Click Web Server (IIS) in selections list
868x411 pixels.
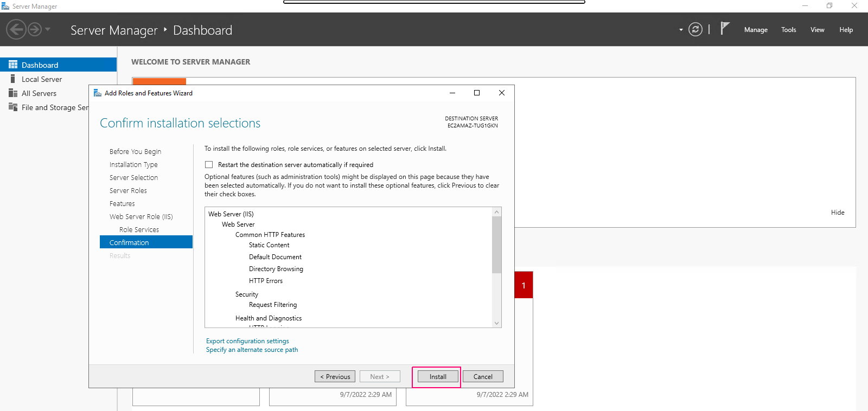point(231,214)
